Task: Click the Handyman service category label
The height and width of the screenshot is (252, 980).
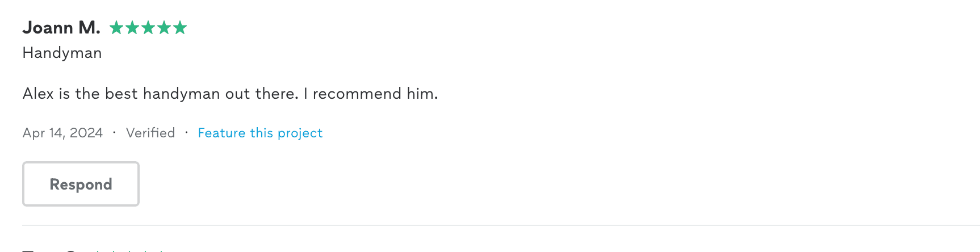Action: tap(62, 53)
